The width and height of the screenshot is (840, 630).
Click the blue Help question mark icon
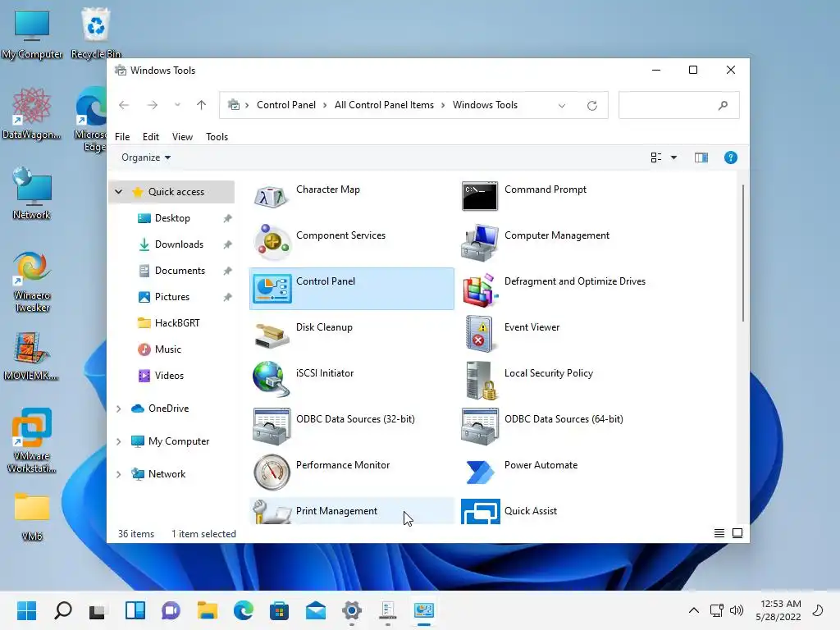pyautogui.click(x=731, y=157)
